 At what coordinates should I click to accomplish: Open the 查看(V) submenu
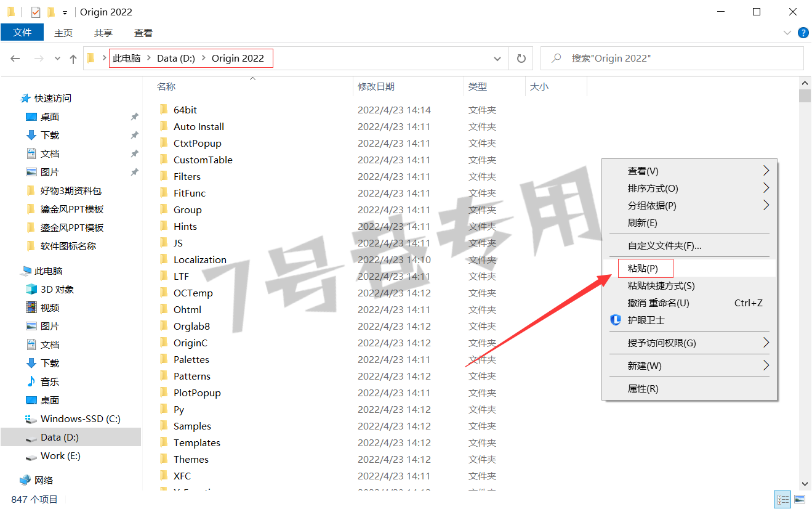pyautogui.click(x=689, y=171)
